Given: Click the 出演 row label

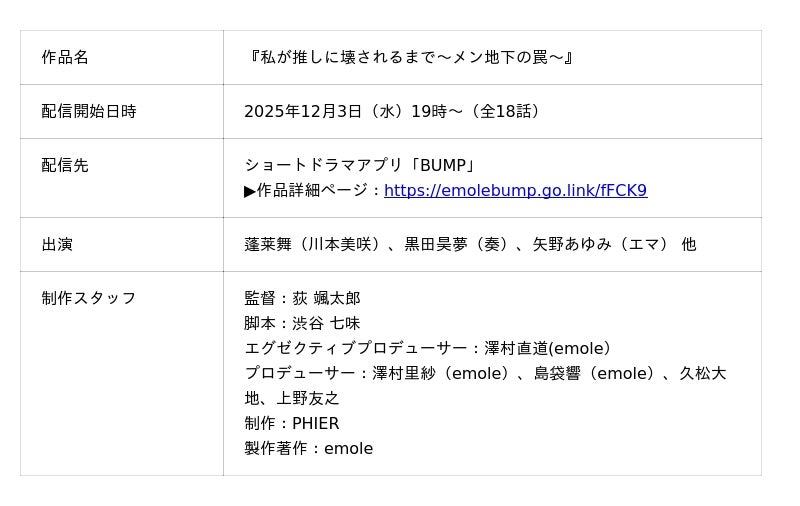Looking at the screenshot, I should point(57,244).
